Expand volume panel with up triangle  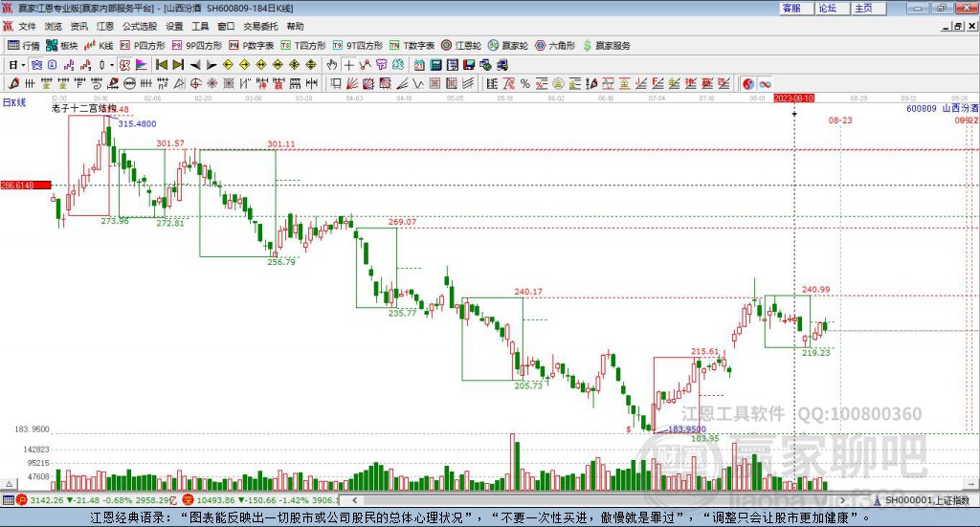[10, 484]
